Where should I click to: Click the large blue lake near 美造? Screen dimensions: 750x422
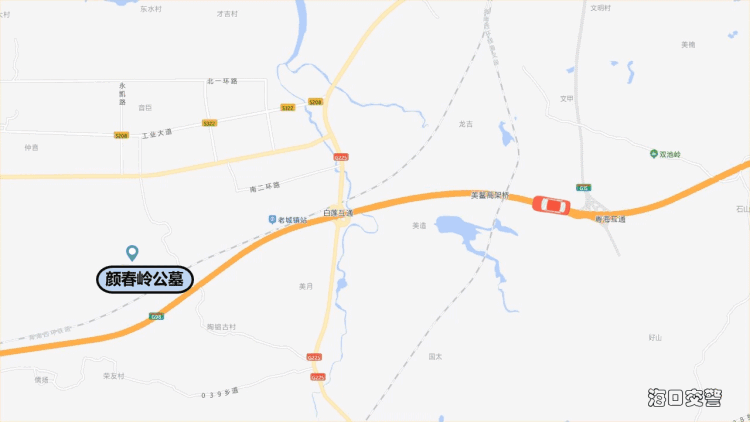pos(459,227)
